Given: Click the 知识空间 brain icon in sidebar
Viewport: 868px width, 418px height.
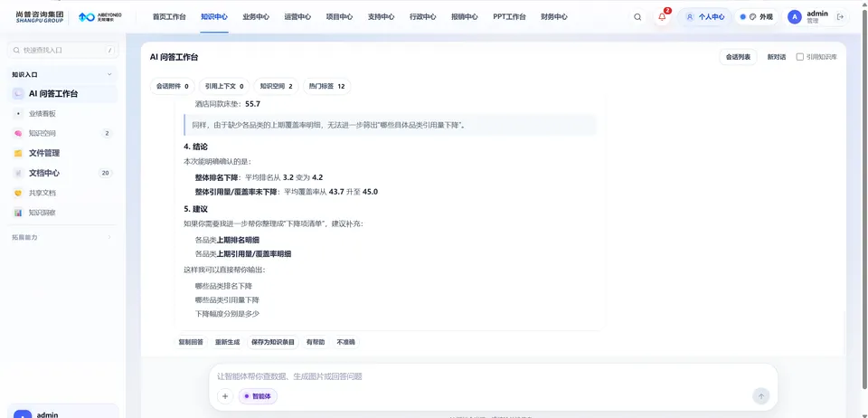Looking at the screenshot, I should pyautogui.click(x=18, y=133).
